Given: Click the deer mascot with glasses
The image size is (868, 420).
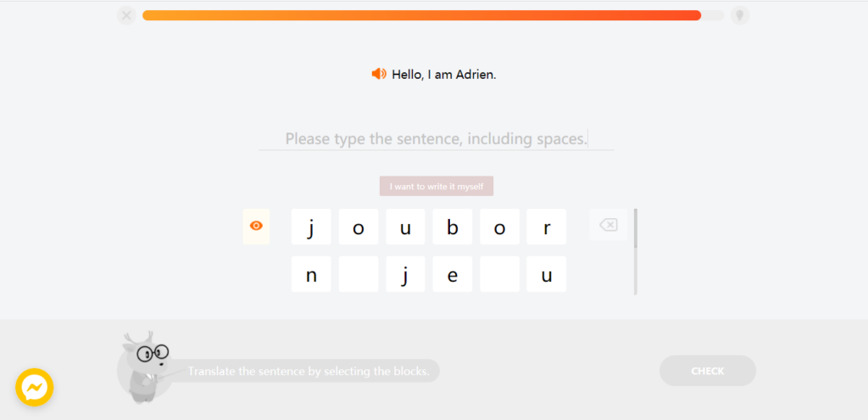Looking at the screenshot, I should coord(144,367).
